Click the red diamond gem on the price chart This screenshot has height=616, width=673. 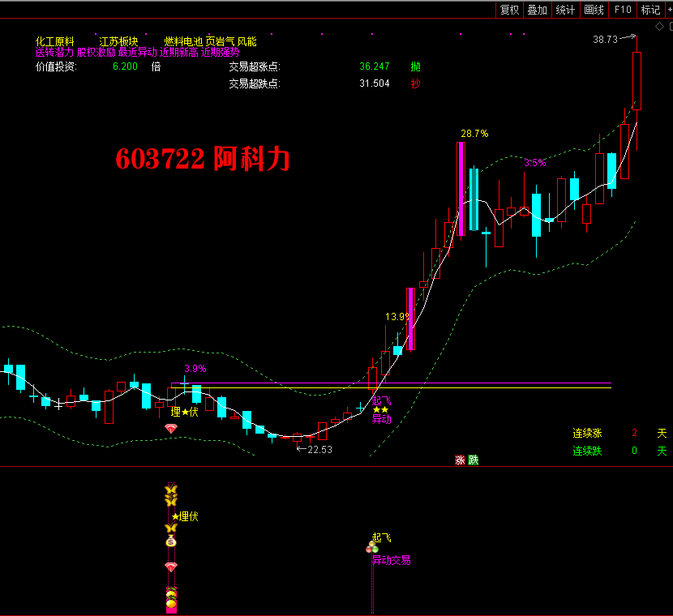coord(170,428)
